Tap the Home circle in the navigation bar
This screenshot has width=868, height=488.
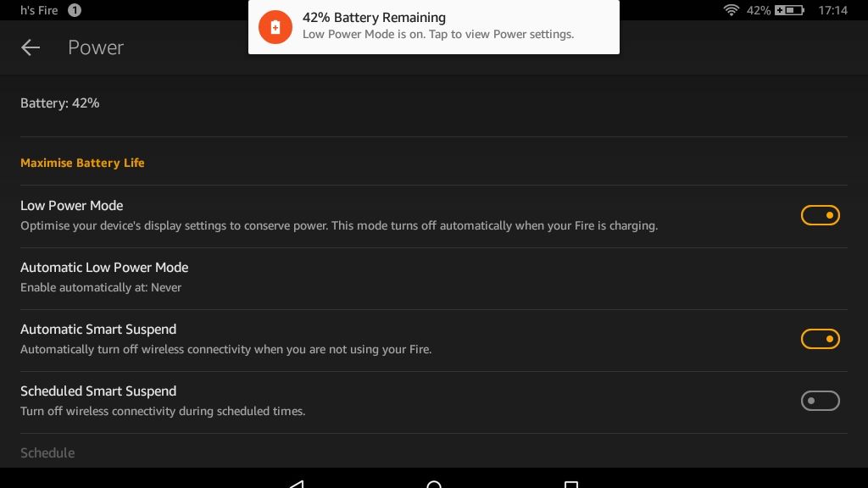434,483
